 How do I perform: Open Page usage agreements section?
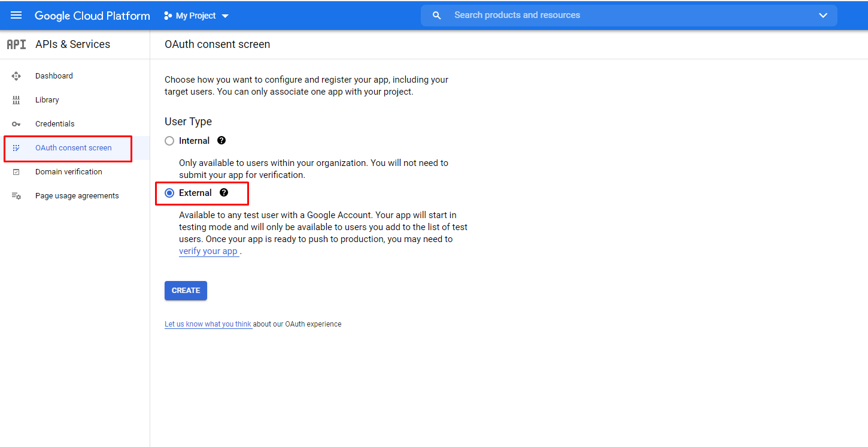coord(77,196)
